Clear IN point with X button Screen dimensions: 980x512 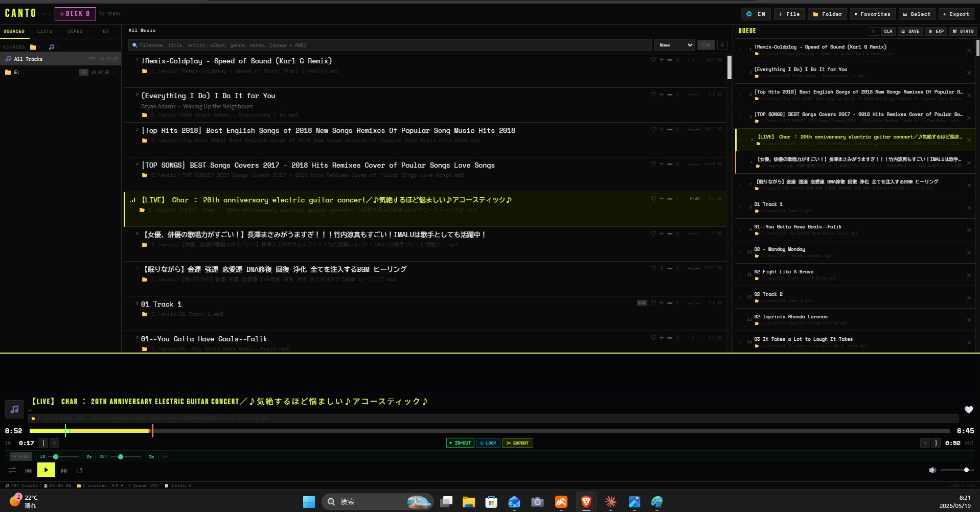point(54,443)
